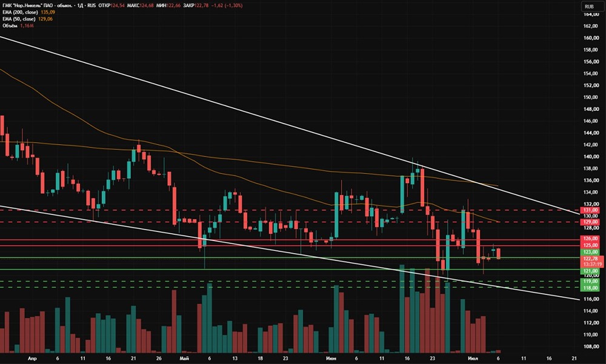Click the 160,00 mark on price scale
The width and height of the screenshot is (606, 364).
pyautogui.click(x=591, y=38)
